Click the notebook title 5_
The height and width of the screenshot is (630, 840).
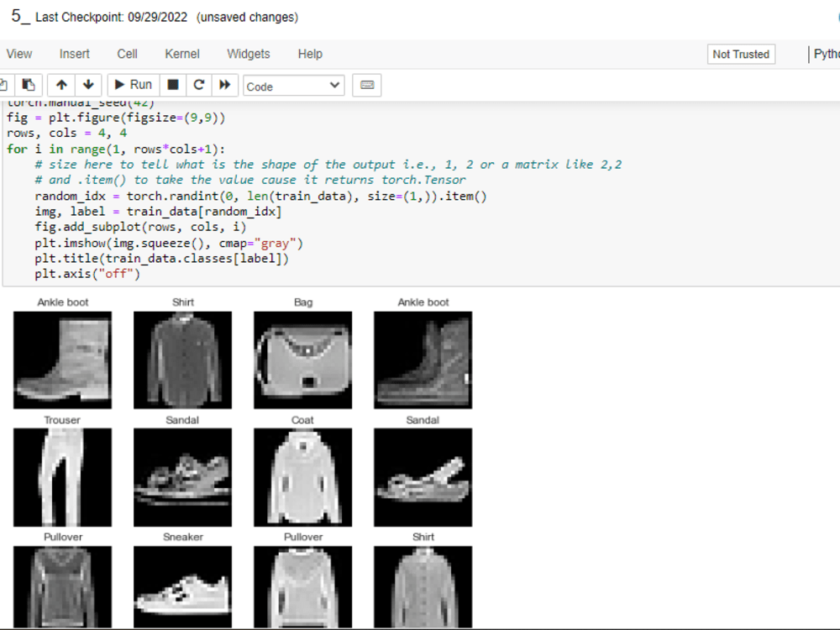20,16
